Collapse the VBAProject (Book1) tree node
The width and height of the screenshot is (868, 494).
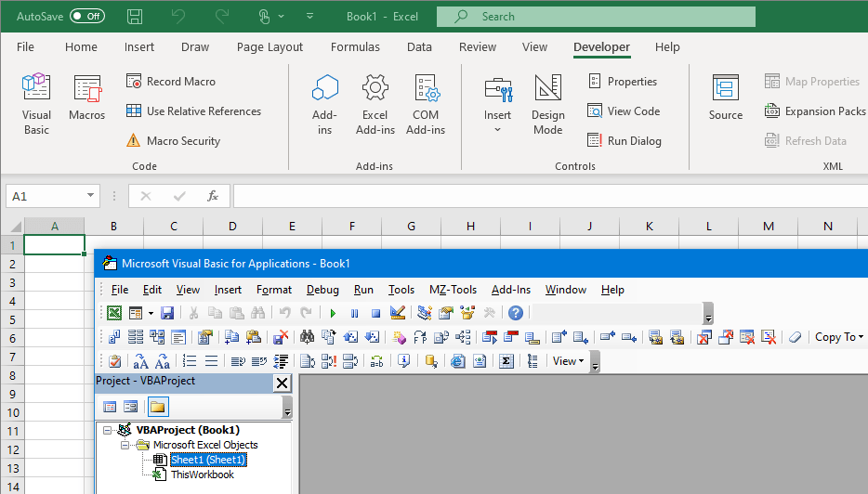tap(108, 430)
